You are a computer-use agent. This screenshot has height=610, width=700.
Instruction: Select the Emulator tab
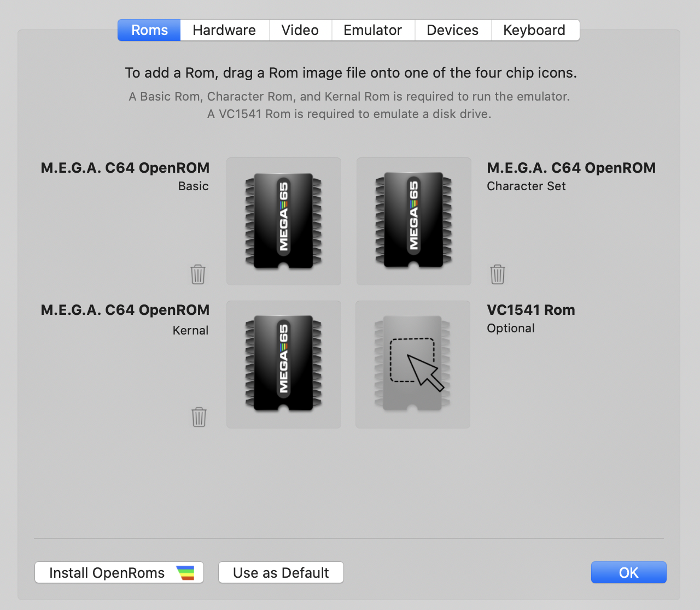pyautogui.click(x=373, y=30)
